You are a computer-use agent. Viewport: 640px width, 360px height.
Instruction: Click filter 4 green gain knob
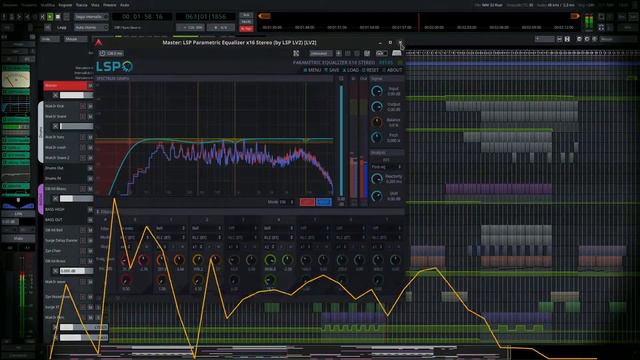pos(287,260)
